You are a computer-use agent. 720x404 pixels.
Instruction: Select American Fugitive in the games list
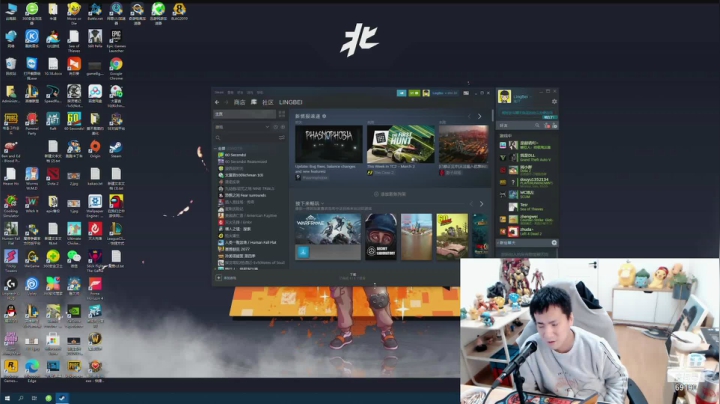[247, 215]
